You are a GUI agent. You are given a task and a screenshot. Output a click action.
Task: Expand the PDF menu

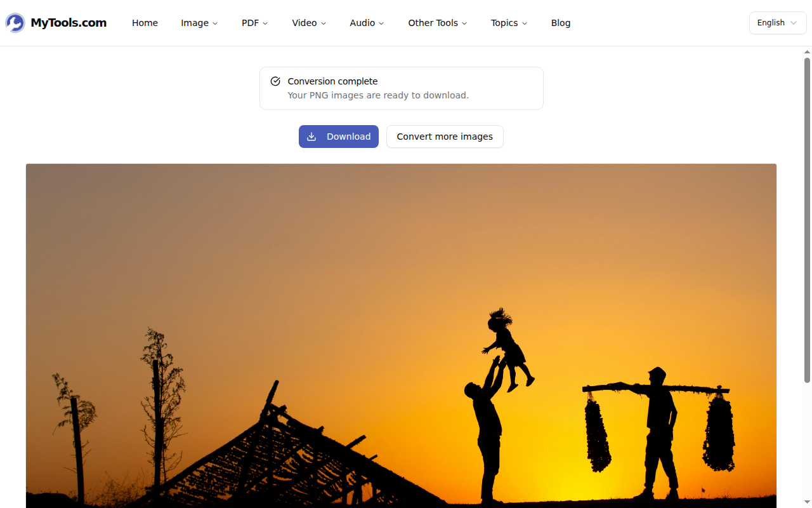point(254,23)
